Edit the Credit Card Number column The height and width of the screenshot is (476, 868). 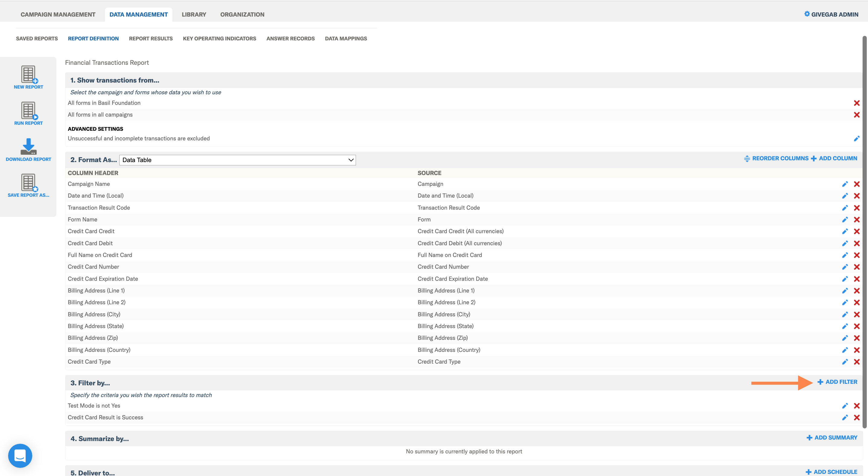point(845,267)
